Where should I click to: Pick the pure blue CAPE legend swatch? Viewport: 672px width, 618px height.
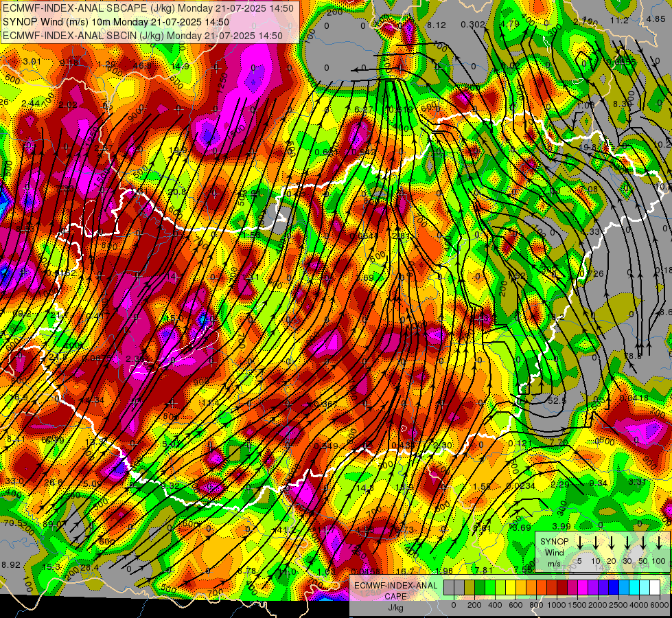click(x=614, y=587)
